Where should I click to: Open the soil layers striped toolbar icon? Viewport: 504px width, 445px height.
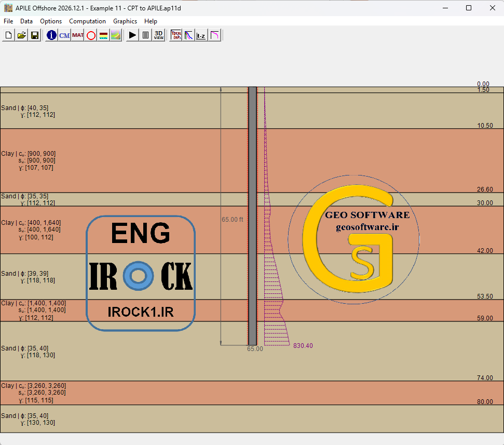[x=103, y=35]
